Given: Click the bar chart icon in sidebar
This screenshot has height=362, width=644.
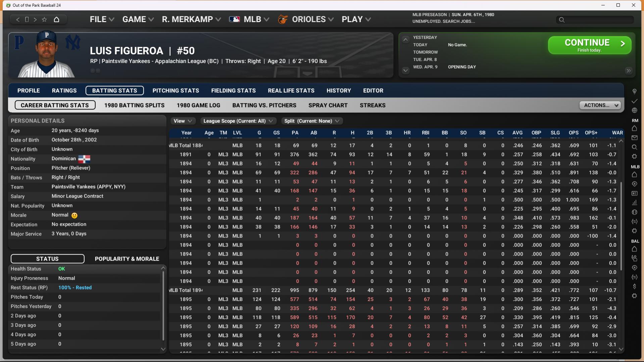Looking at the screenshot, I should [x=634, y=203].
